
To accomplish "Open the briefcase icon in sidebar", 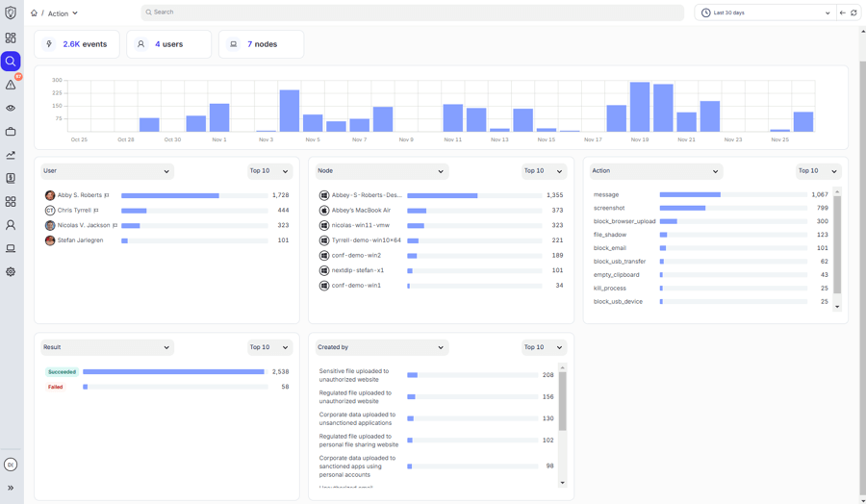I will pyautogui.click(x=11, y=132).
